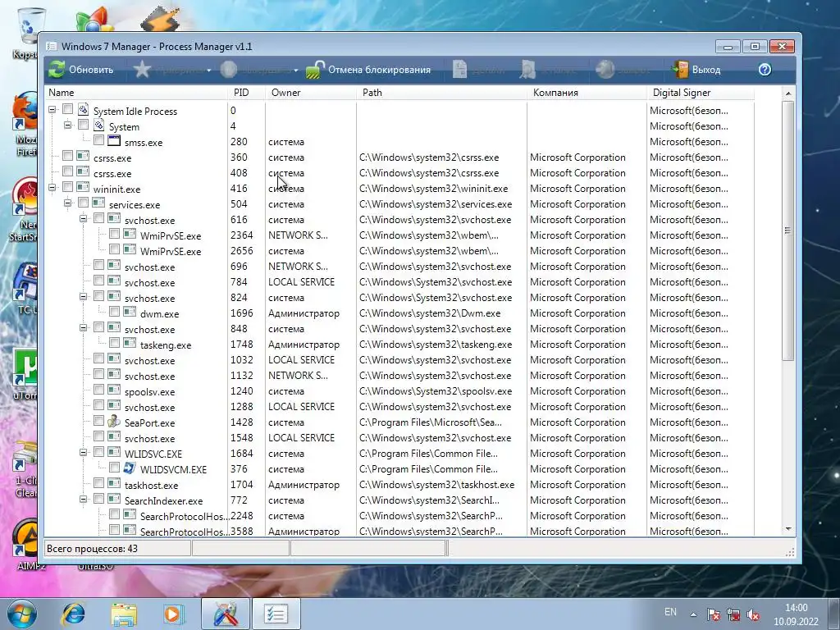Image resolution: width=840 pixels, height=630 pixels.
Task: Click the WLIDSVCM.EXE process icon
Action: [129, 468]
